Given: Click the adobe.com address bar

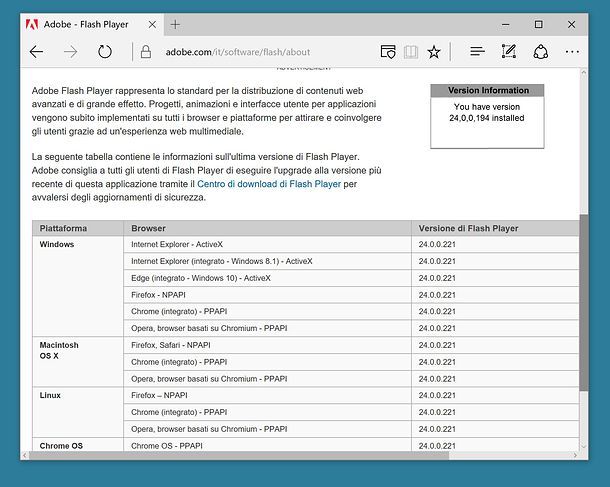Looking at the screenshot, I should (x=238, y=52).
